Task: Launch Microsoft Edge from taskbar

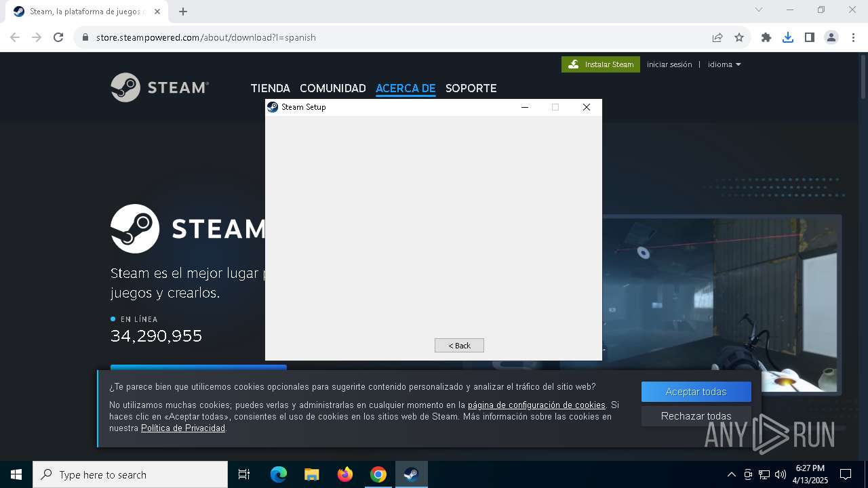Action: 279,474
